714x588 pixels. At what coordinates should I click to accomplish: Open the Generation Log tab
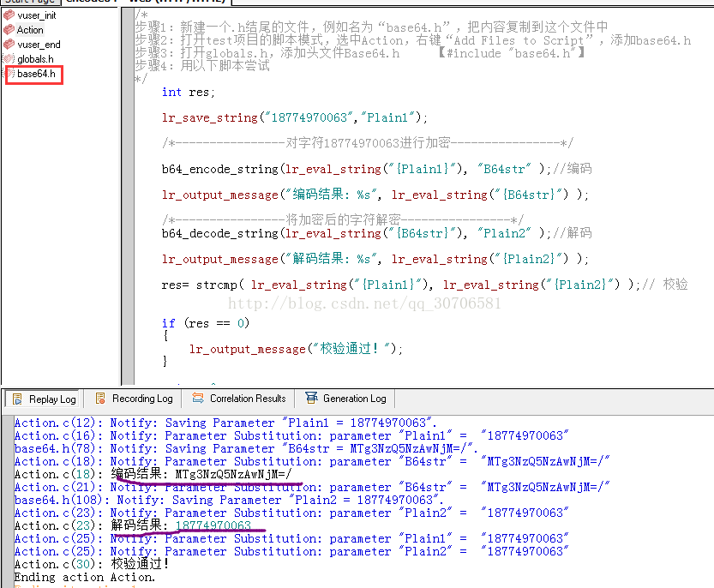(x=345, y=399)
